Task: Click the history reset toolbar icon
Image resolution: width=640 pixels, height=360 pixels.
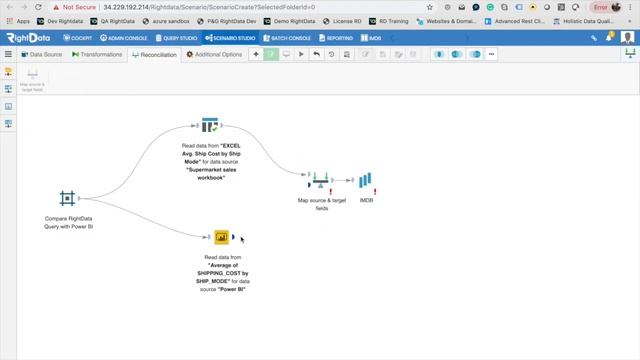Action: click(331, 54)
